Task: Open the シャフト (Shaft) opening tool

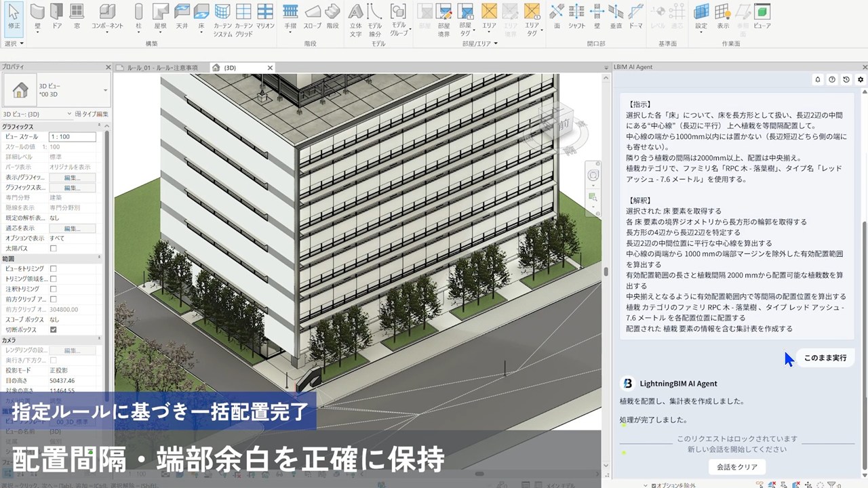Action: coord(576,15)
